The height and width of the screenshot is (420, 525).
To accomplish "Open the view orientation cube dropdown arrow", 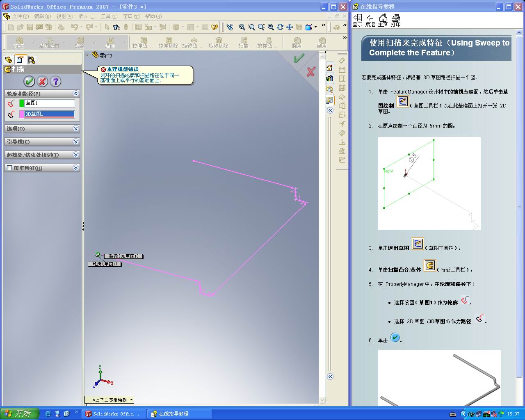I will (x=315, y=27).
